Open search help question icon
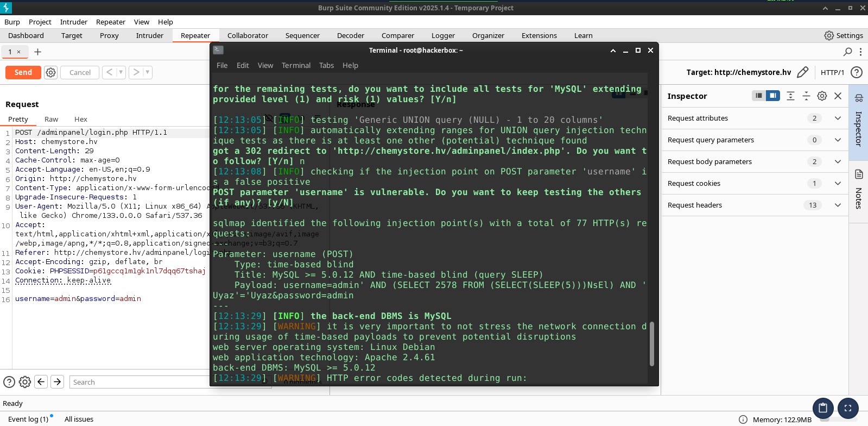The image size is (868, 426). pos(9,382)
